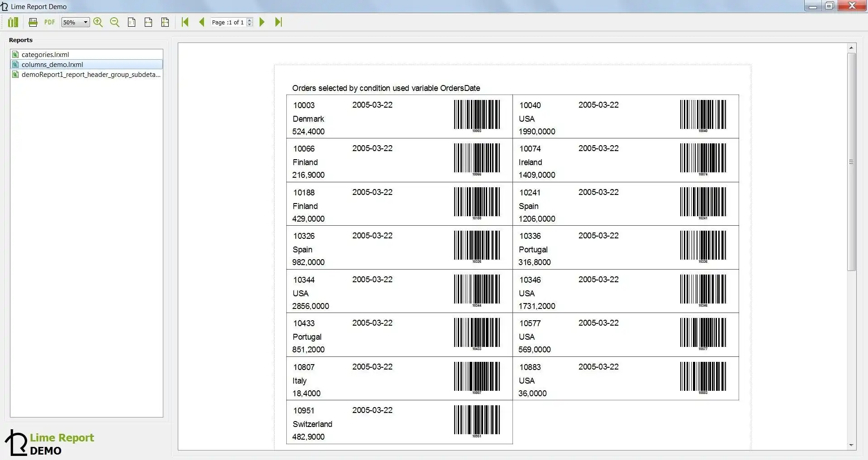Select categories.lrxml report
The image size is (868, 460).
tap(86, 54)
